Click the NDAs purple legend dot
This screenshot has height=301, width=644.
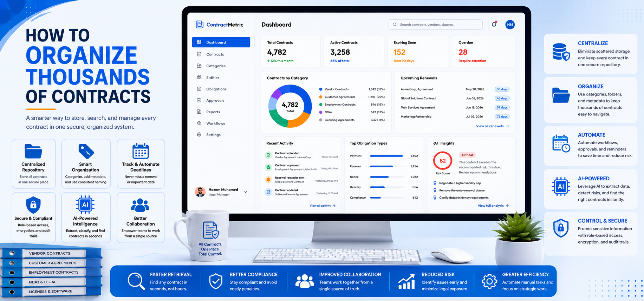click(x=321, y=112)
